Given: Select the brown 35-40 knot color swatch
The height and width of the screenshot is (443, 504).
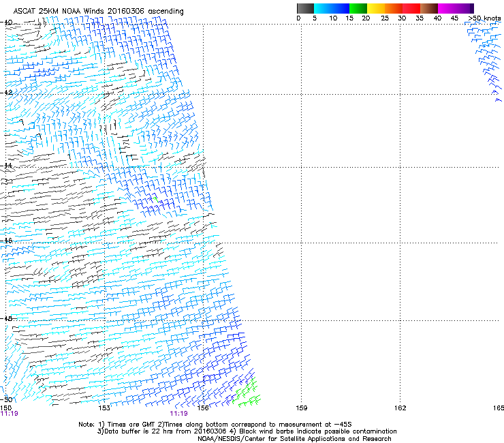Looking at the screenshot, I should pyautogui.click(x=429, y=8).
